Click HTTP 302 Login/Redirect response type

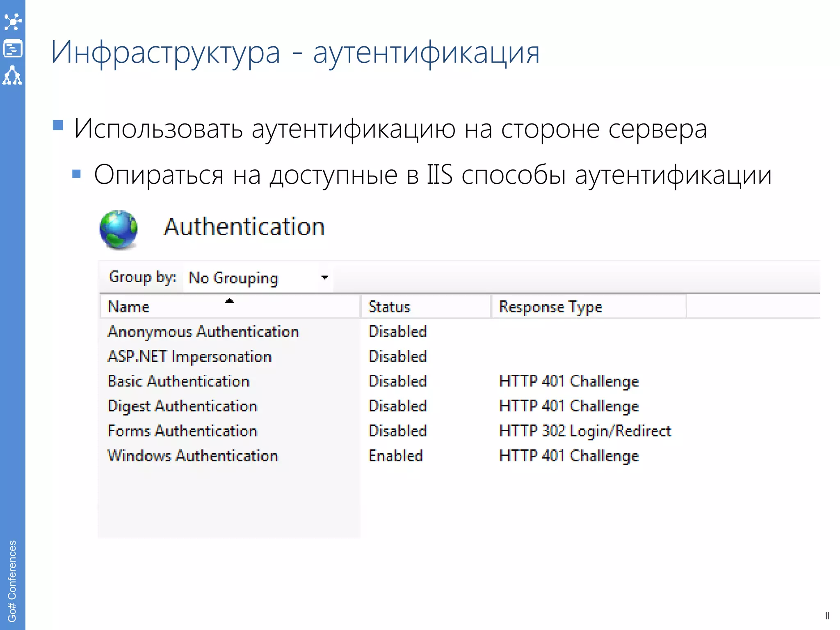pyautogui.click(x=585, y=431)
